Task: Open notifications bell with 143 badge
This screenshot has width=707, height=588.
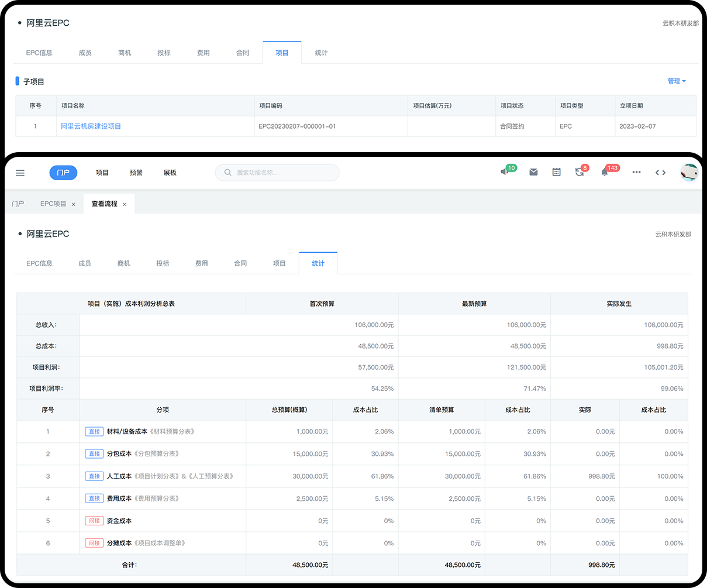Action: point(605,172)
